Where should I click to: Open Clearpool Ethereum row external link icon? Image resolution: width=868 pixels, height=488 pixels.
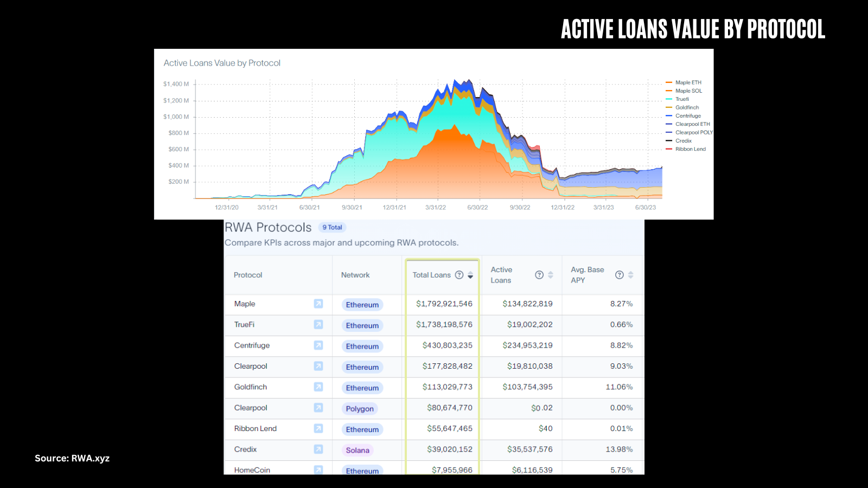click(x=318, y=366)
